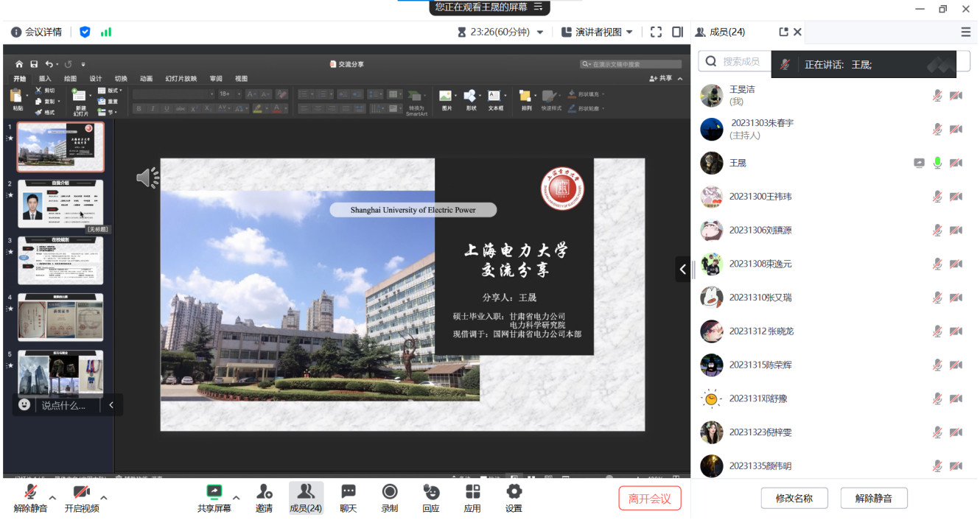The width and height of the screenshot is (980, 520).
Task: Toggle muted mic for 20231308束逸元
Action: (937, 264)
